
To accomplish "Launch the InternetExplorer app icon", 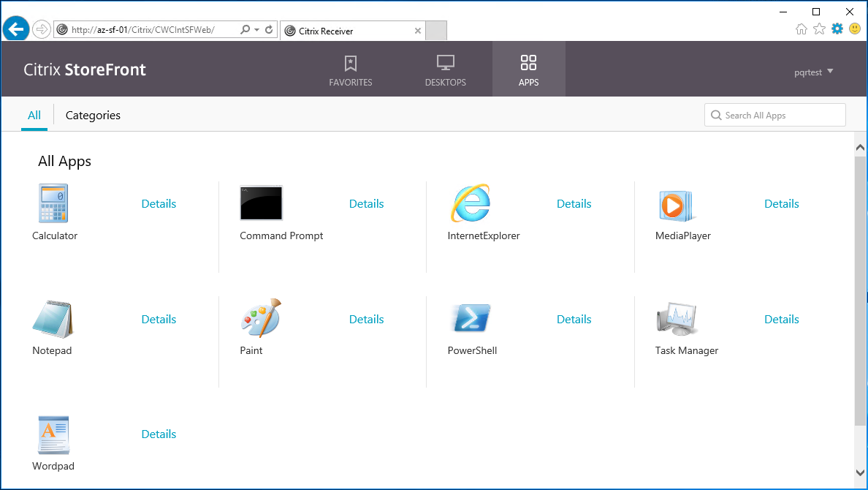I will tap(471, 203).
